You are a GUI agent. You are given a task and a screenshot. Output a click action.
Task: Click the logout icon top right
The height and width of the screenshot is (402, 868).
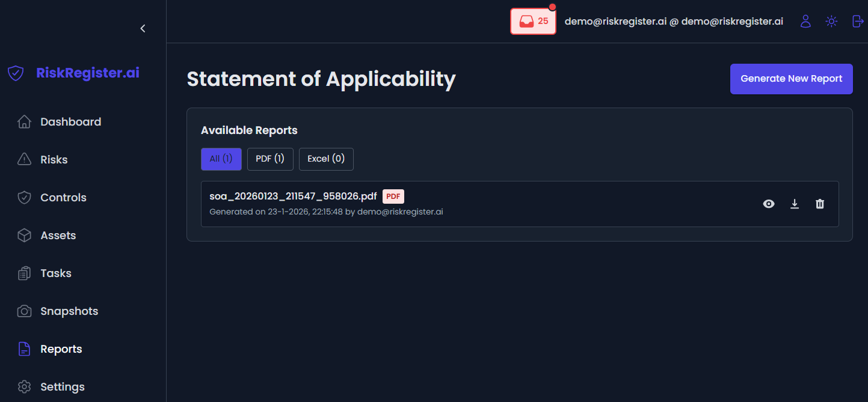coord(857,21)
